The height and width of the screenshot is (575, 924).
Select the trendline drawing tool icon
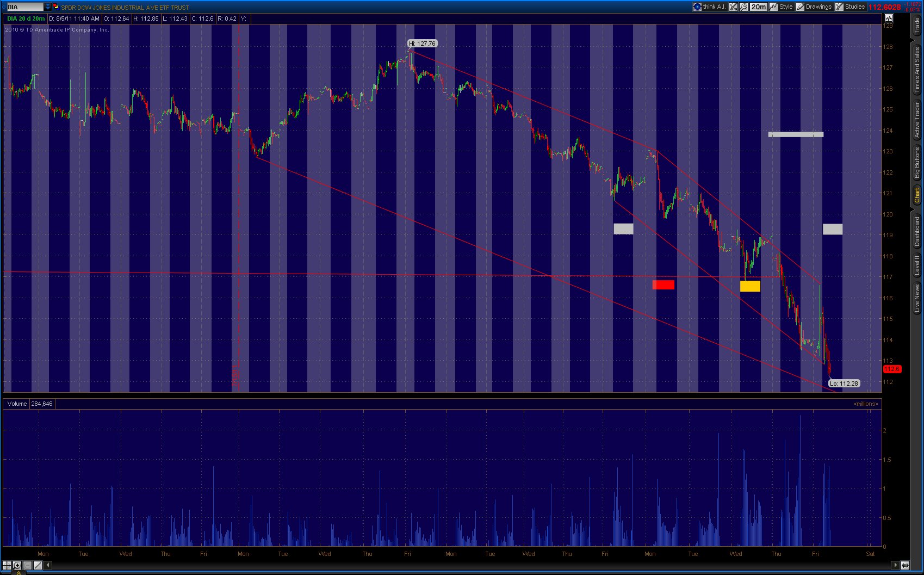(x=38, y=565)
